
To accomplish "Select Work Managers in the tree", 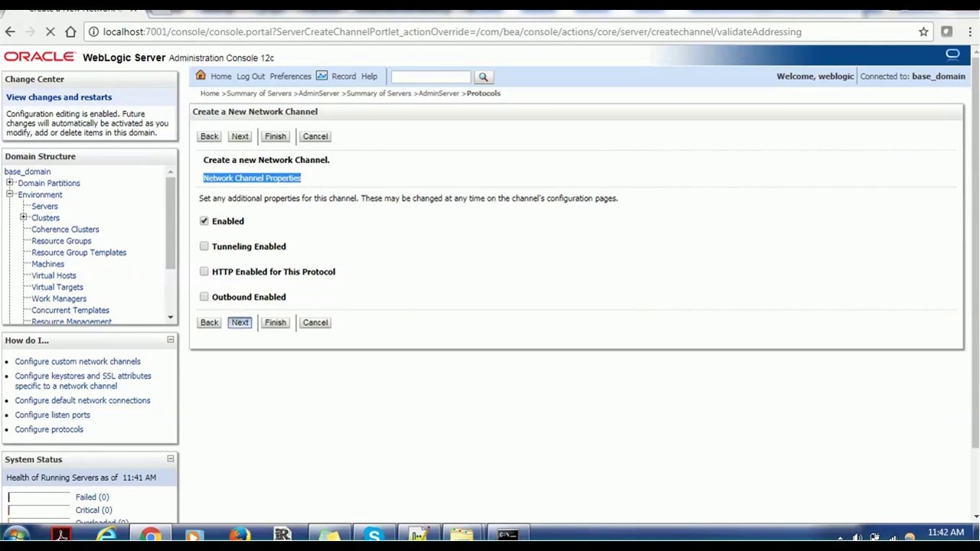I will pyautogui.click(x=59, y=298).
